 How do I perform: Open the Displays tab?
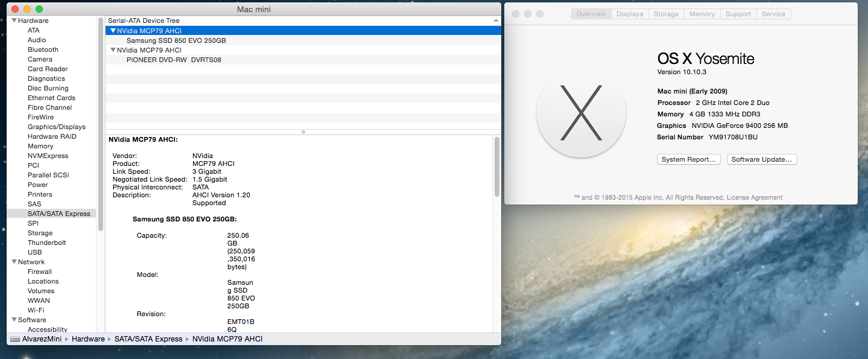point(630,14)
